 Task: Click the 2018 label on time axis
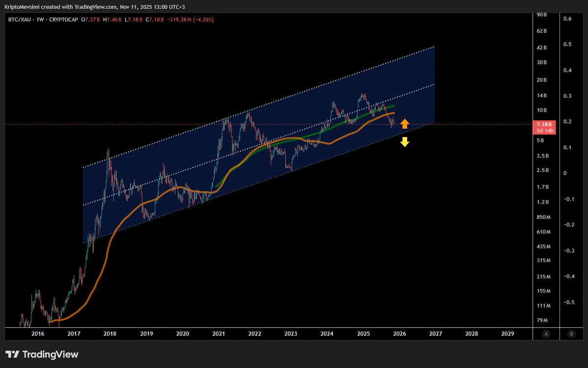coord(110,334)
